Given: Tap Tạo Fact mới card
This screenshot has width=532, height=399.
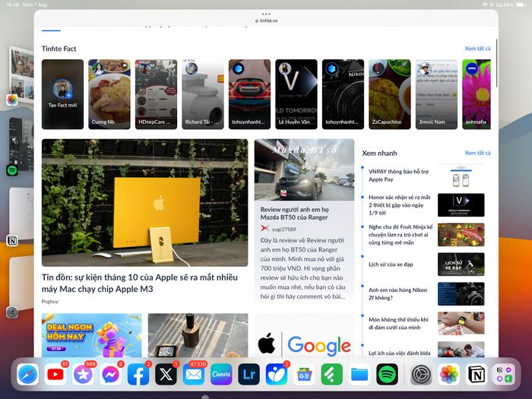Looking at the screenshot, I should 62,94.
